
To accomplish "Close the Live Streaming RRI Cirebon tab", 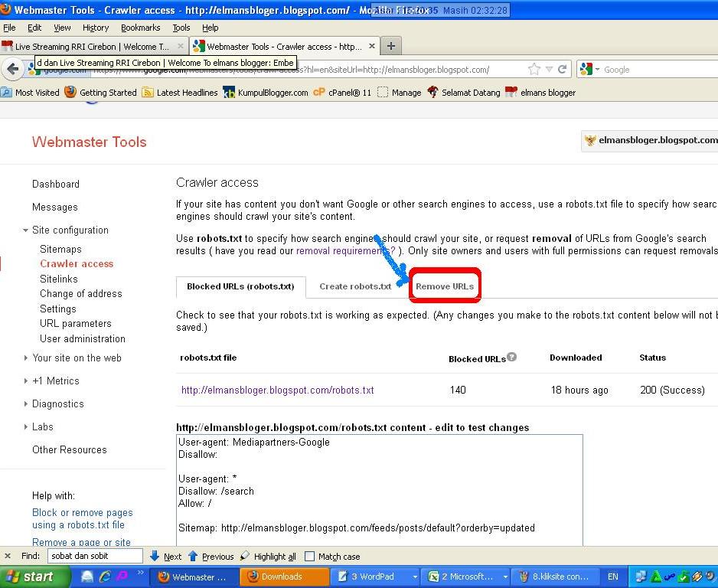I will [x=181, y=46].
